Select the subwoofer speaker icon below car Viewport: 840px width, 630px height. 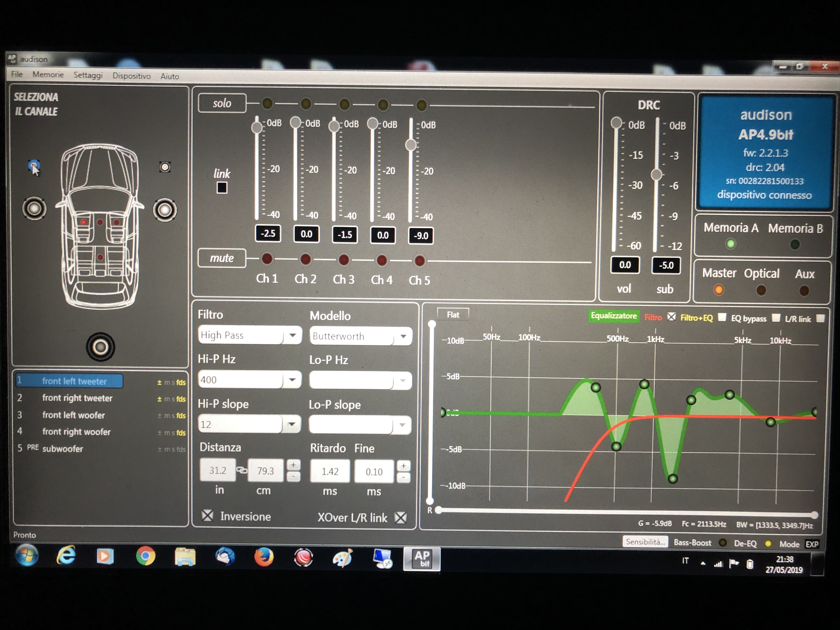pyautogui.click(x=100, y=346)
